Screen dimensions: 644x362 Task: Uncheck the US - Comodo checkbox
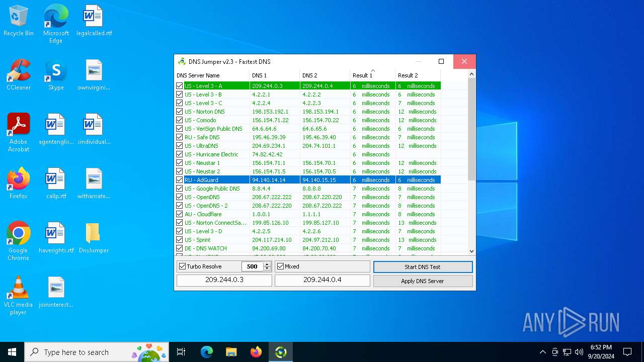(180, 120)
